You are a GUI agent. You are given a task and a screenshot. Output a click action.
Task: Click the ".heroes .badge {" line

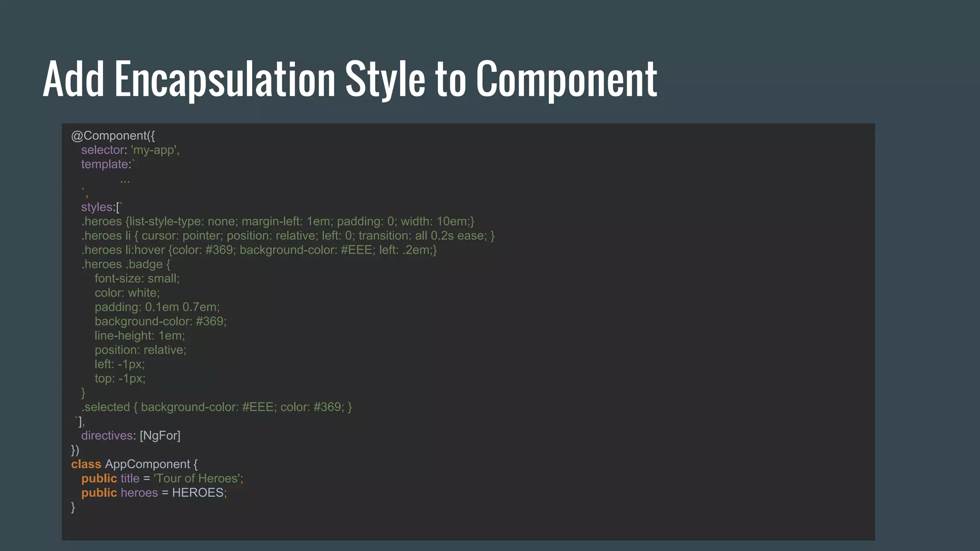tap(126, 264)
